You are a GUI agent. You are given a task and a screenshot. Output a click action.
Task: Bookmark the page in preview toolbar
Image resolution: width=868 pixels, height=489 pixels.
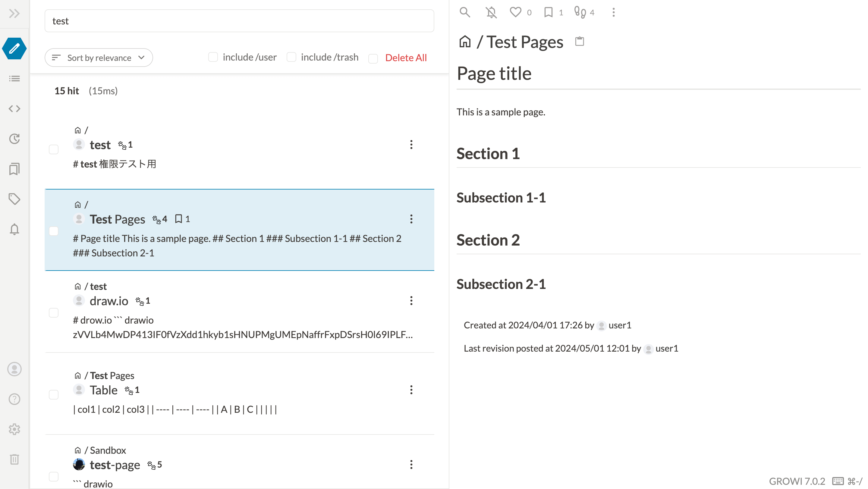[548, 12]
